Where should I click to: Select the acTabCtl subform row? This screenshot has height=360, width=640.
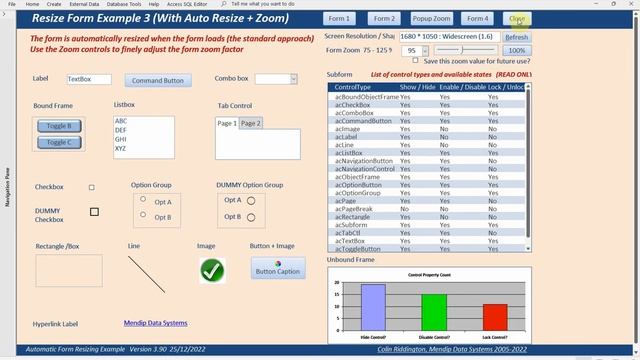pos(427,233)
